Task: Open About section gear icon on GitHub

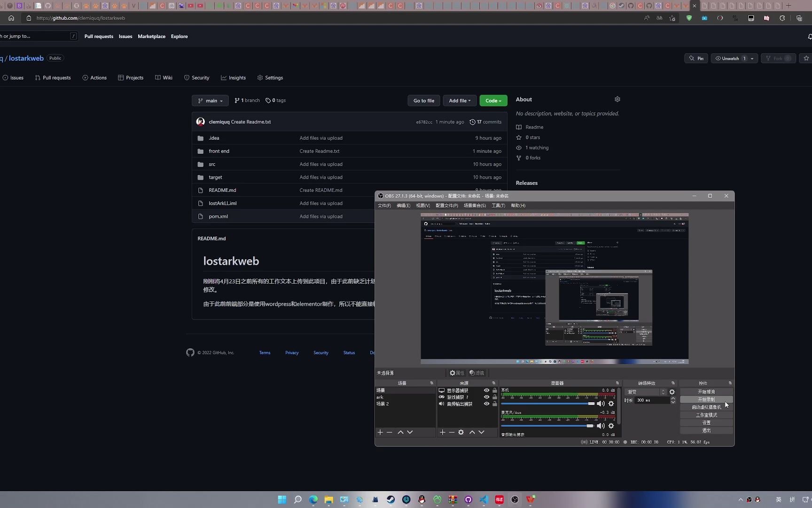Action: pos(617,99)
